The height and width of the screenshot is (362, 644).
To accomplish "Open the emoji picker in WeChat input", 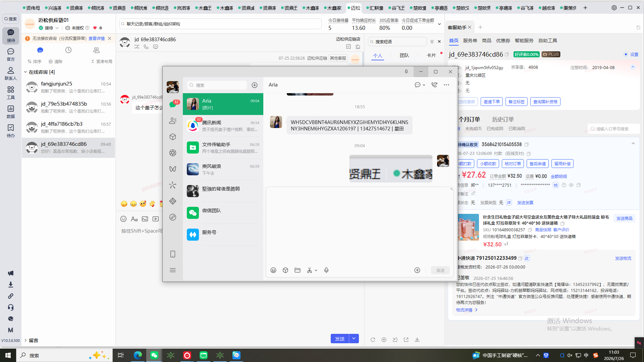I will tap(273, 270).
